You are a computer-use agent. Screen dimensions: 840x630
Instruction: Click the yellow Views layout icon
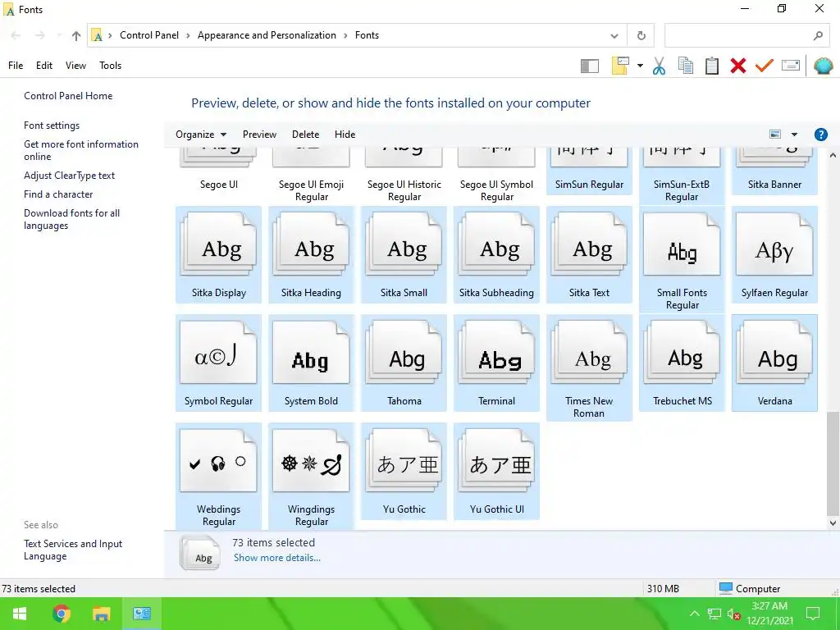(620, 66)
